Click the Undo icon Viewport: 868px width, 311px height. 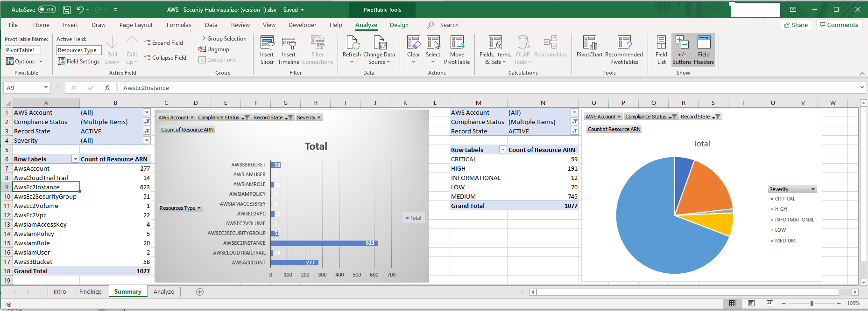tap(80, 9)
